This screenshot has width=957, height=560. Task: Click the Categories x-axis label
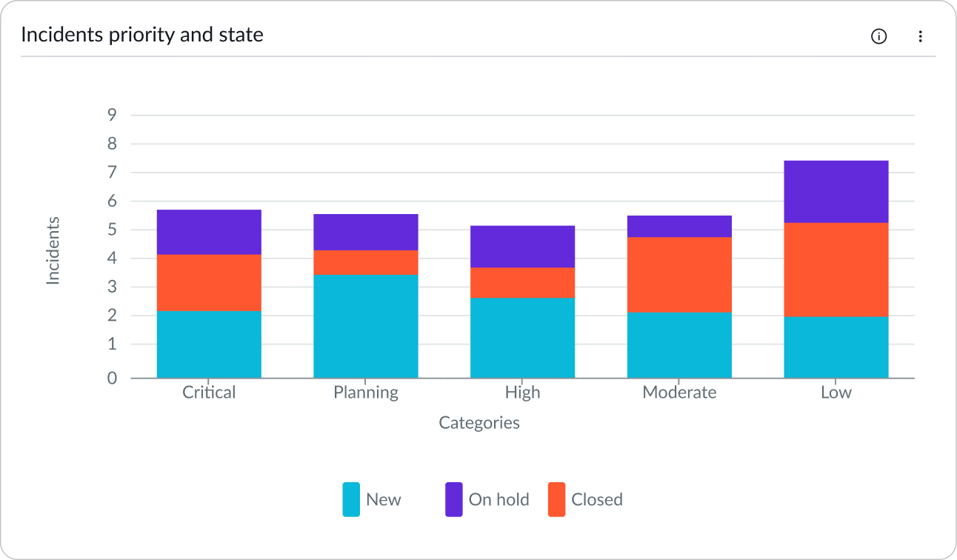pyautogui.click(x=479, y=422)
